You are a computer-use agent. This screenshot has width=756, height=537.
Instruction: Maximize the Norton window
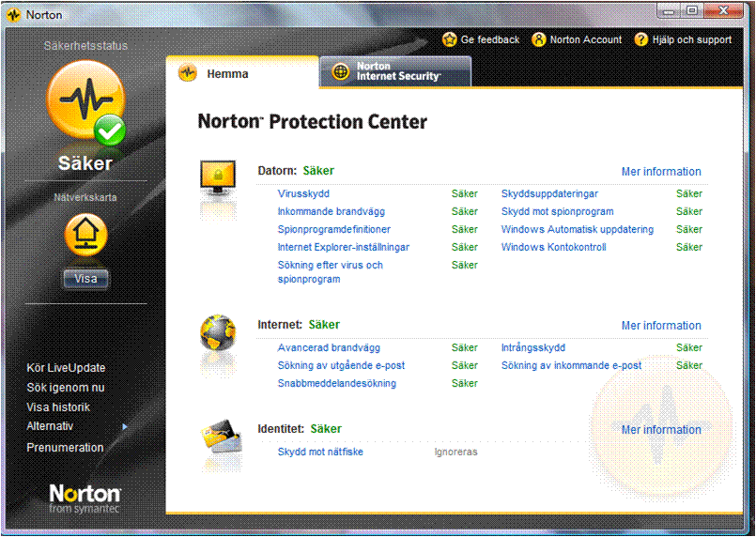(692, 11)
